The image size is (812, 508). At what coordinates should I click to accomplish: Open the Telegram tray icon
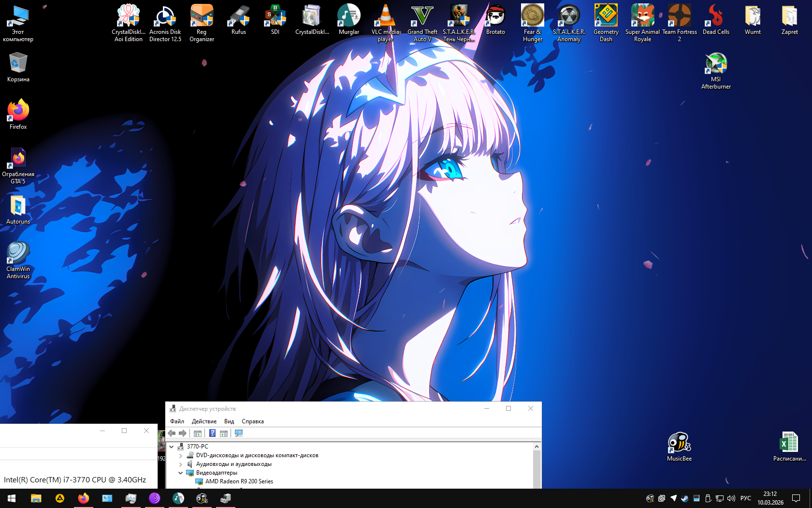[673, 498]
